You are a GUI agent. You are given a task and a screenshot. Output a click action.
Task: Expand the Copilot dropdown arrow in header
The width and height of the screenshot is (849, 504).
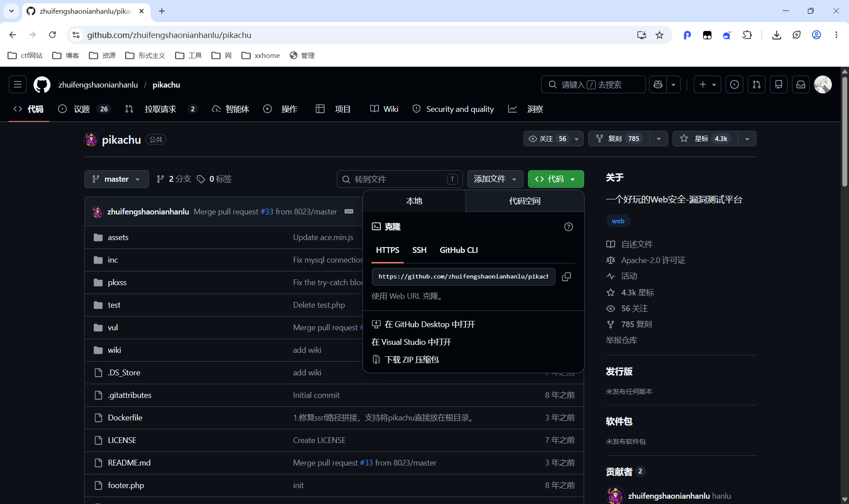pos(673,84)
